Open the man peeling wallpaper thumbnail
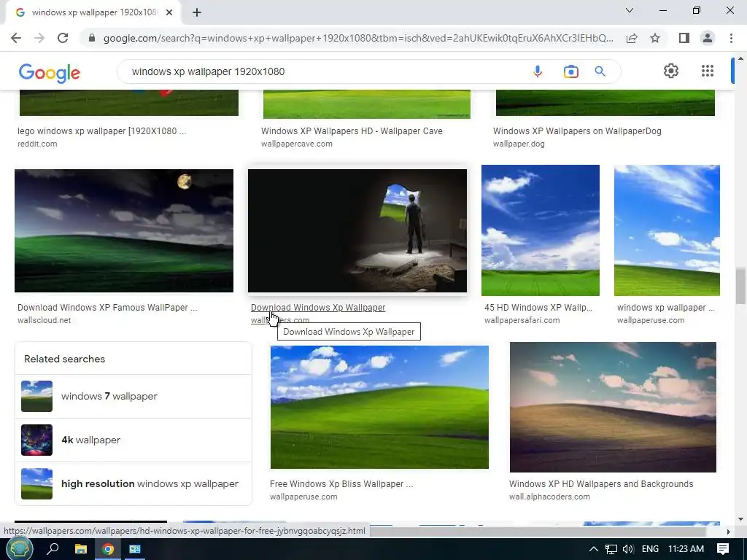 357,230
